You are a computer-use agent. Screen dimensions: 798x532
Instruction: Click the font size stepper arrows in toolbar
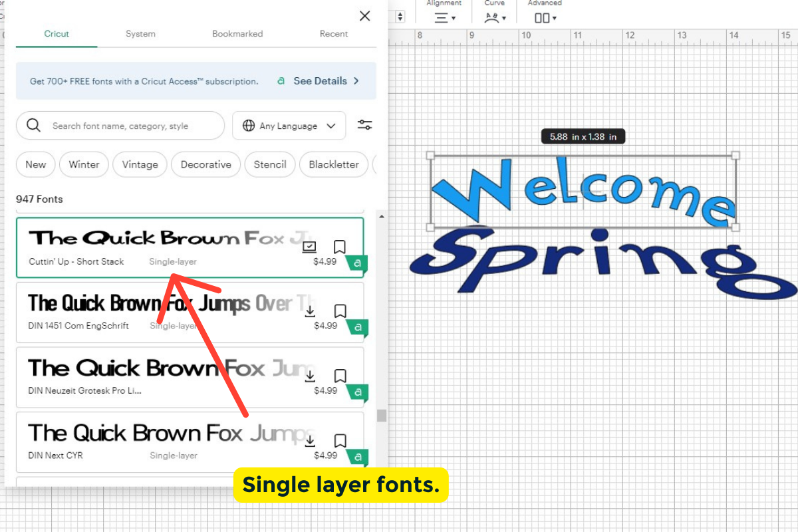coord(402,17)
